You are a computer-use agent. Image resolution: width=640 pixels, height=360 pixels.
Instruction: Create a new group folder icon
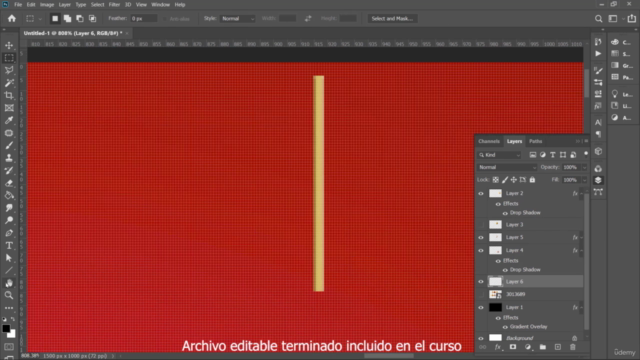coord(543,347)
